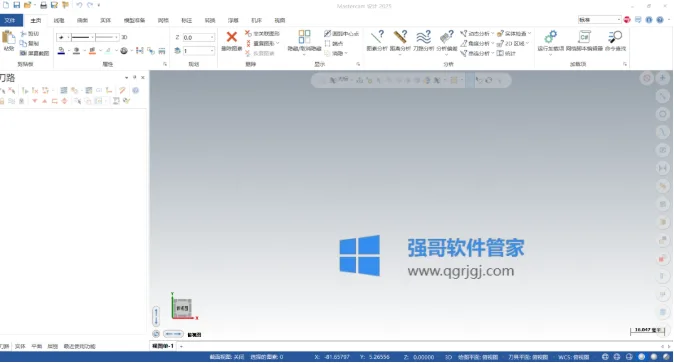674x363 pixels.
Task: Click the 3D mode toggle in status bar
Action: (x=448, y=357)
